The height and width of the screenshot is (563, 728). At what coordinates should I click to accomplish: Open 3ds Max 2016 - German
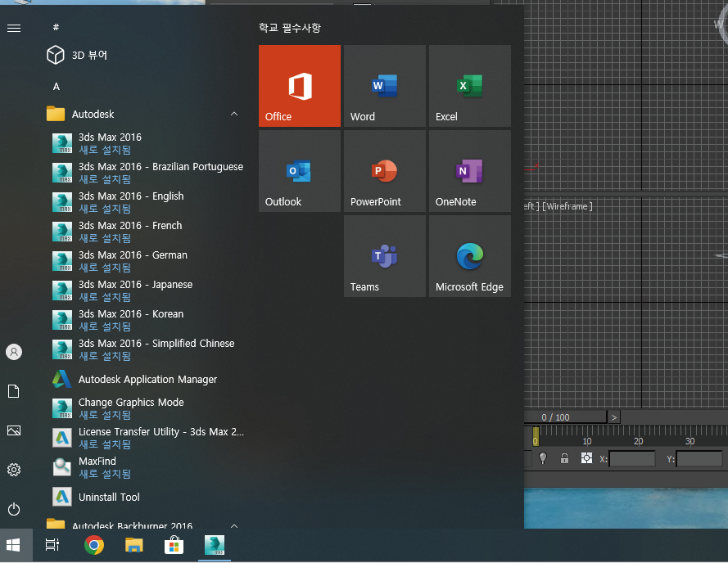coord(146,261)
